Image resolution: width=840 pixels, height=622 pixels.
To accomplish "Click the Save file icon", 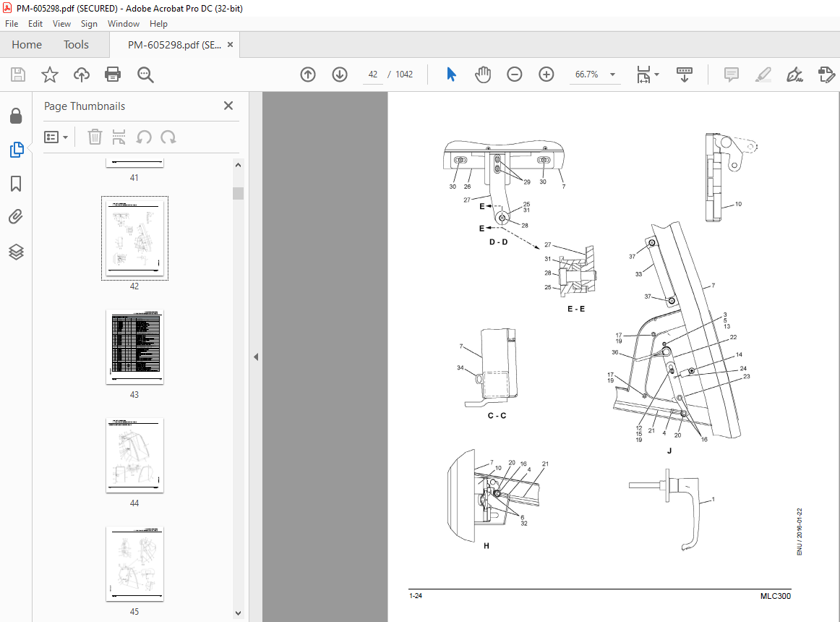I will [x=17, y=74].
